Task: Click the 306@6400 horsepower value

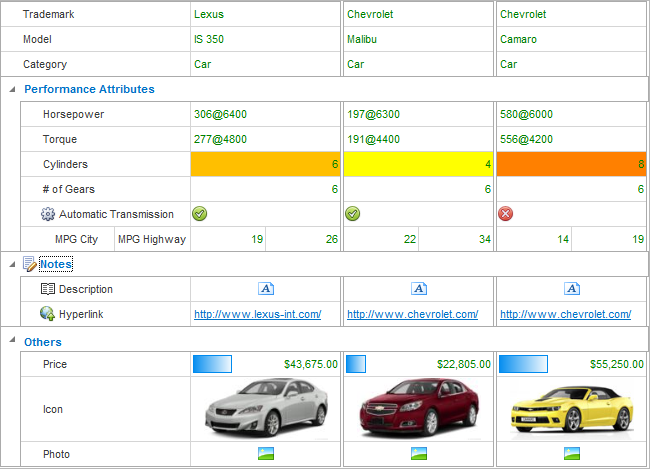Action: pos(220,114)
